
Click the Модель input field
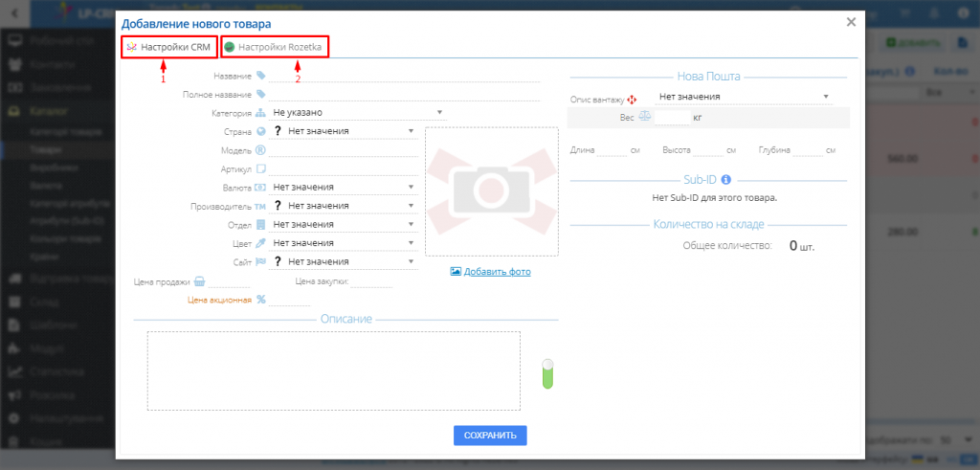point(344,150)
